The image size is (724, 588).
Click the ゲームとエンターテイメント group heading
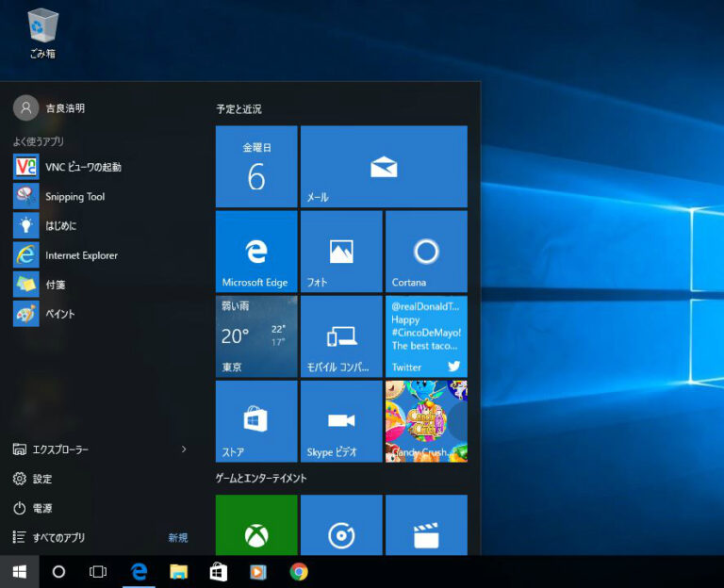(x=261, y=478)
